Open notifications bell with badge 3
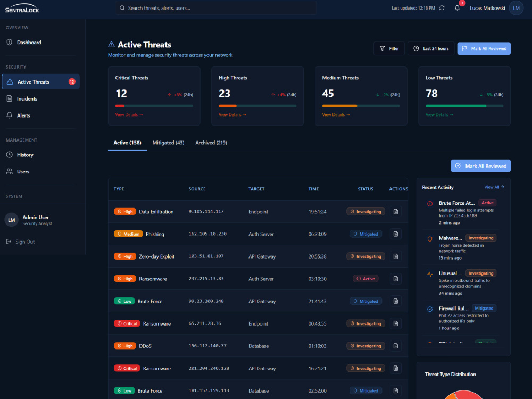 point(458,8)
